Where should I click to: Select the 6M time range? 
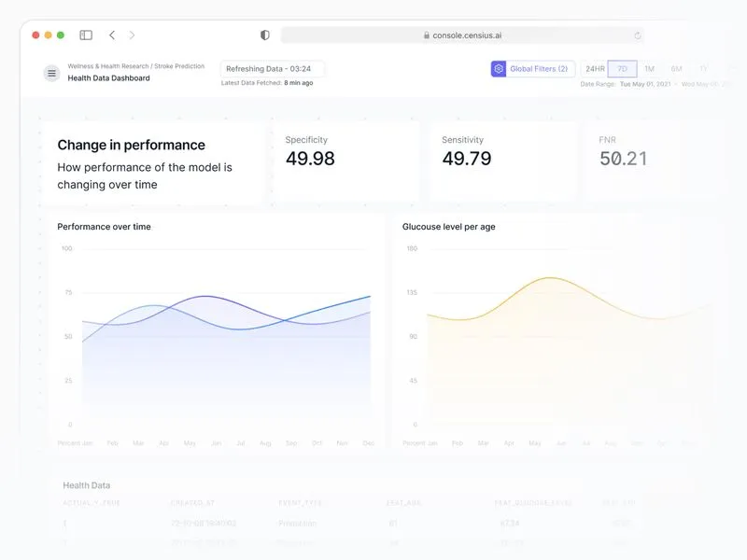click(x=676, y=68)
